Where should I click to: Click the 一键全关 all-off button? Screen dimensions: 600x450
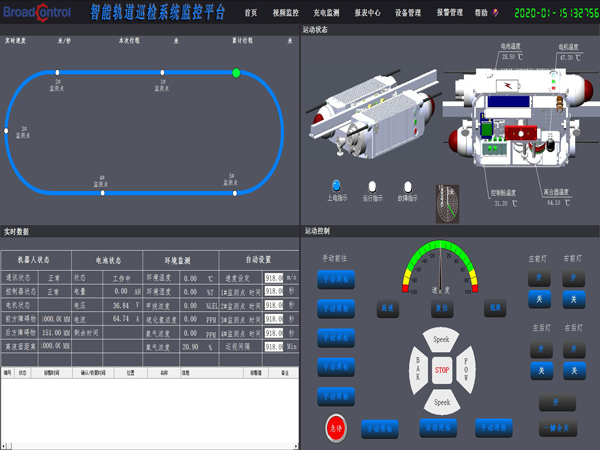[558, 428]
